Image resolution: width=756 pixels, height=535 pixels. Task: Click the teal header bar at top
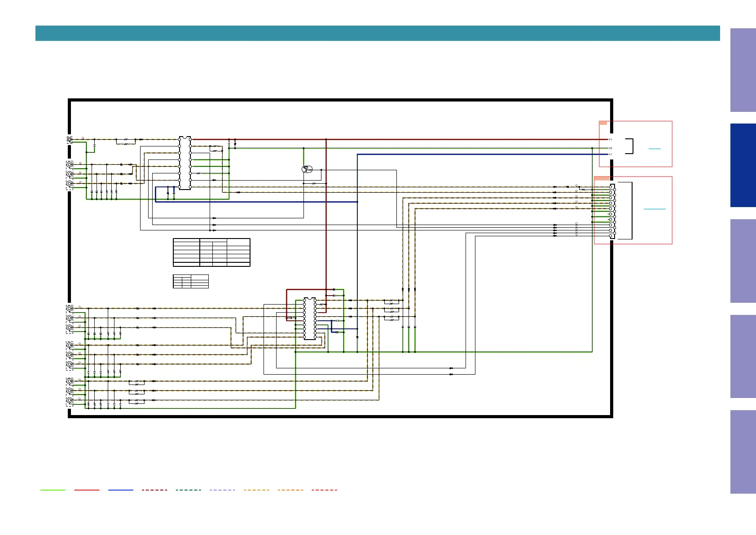pos(377,33)
